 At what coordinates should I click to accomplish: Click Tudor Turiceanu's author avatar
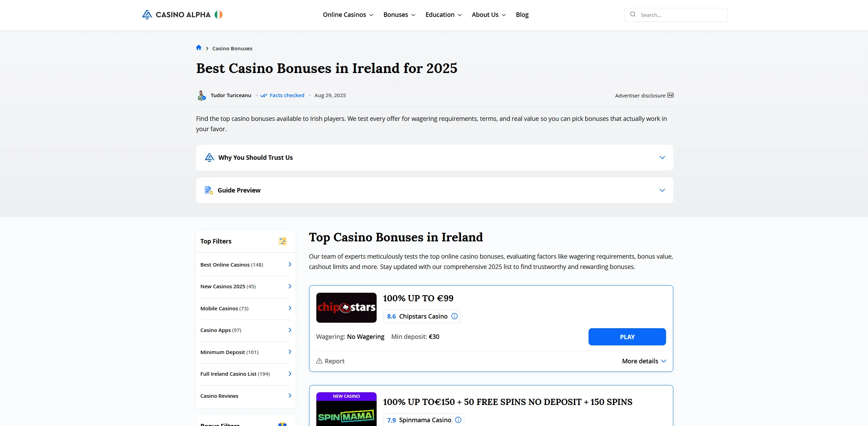click(202, 95)
